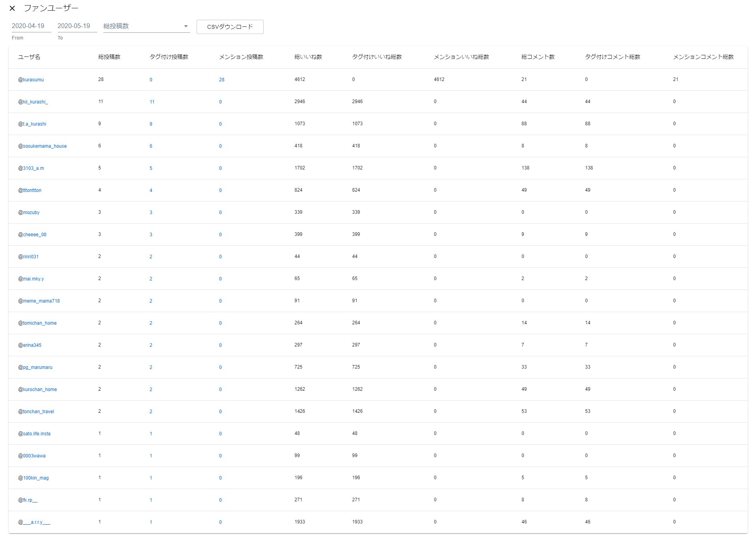Edit the To date field 2020-05-19
This screenshot has width=756, height=542.
[x=77, y=26]
